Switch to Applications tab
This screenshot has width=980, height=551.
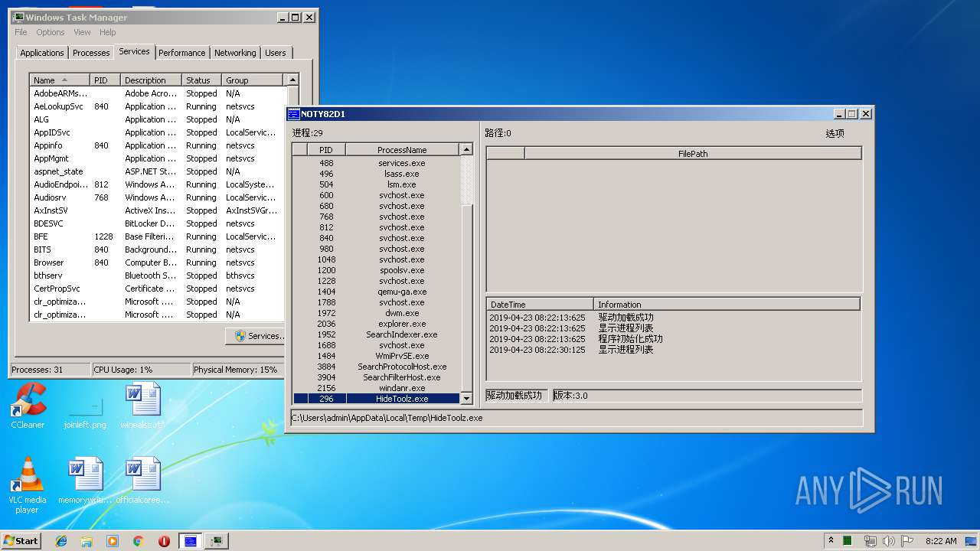click(42, 53)
